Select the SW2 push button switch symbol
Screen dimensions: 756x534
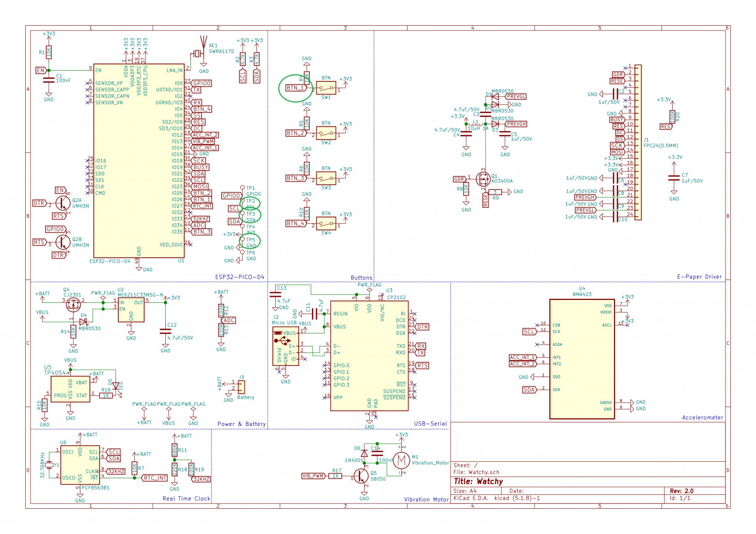[x=326, y=133]
